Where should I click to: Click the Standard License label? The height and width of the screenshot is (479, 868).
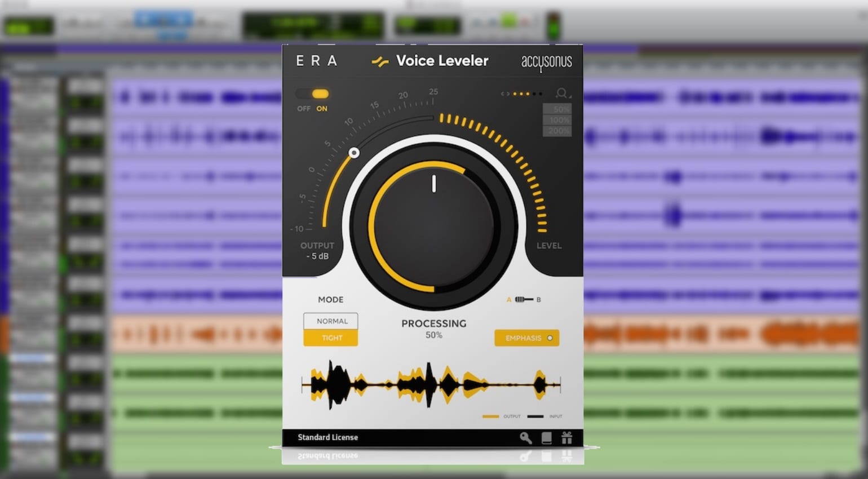click(x=327, y=437)
